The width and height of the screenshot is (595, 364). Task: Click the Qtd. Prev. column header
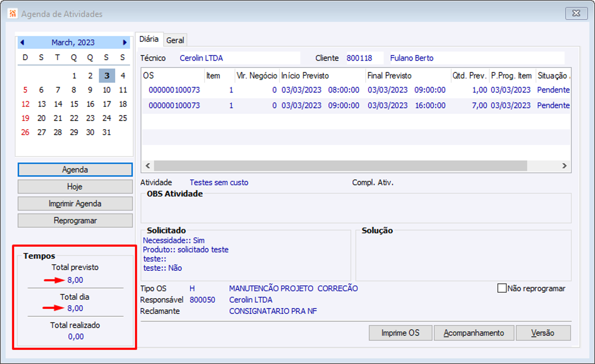[x=470, y=76]
